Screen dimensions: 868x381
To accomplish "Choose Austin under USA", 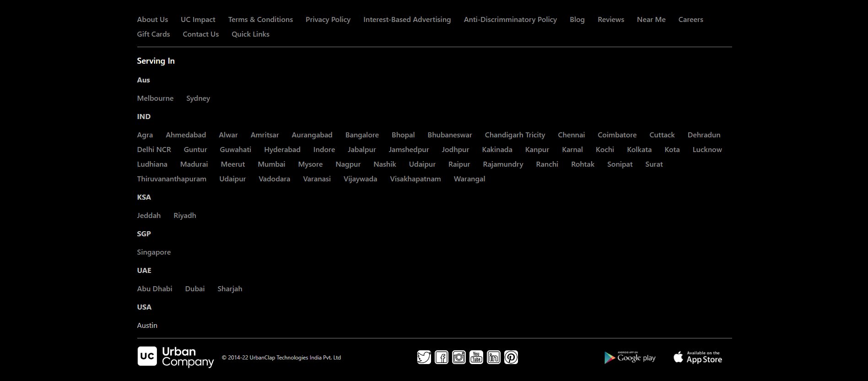I will click(147, 326).
